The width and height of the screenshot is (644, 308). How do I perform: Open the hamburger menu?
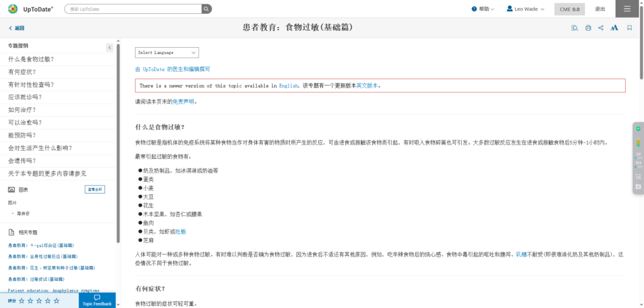tap(627, 9)
